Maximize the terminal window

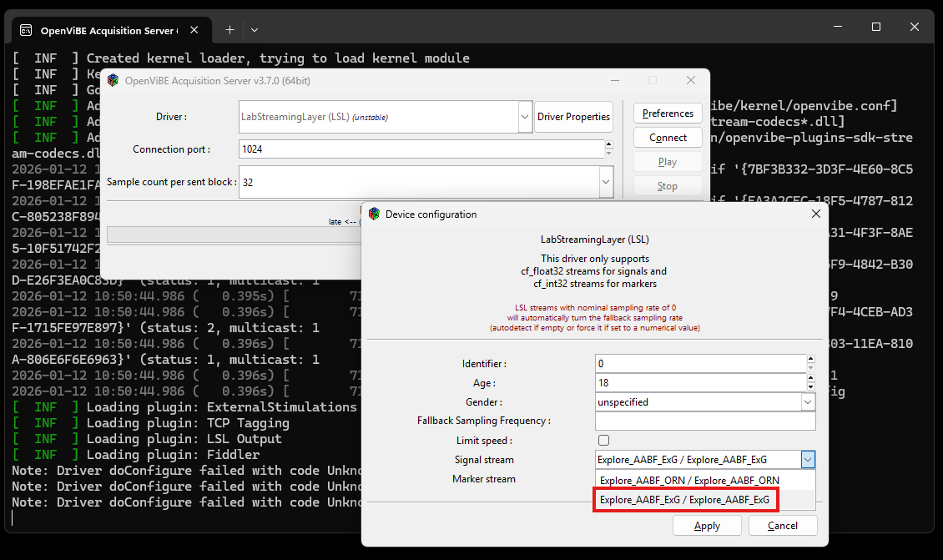(x=876, y=27)
